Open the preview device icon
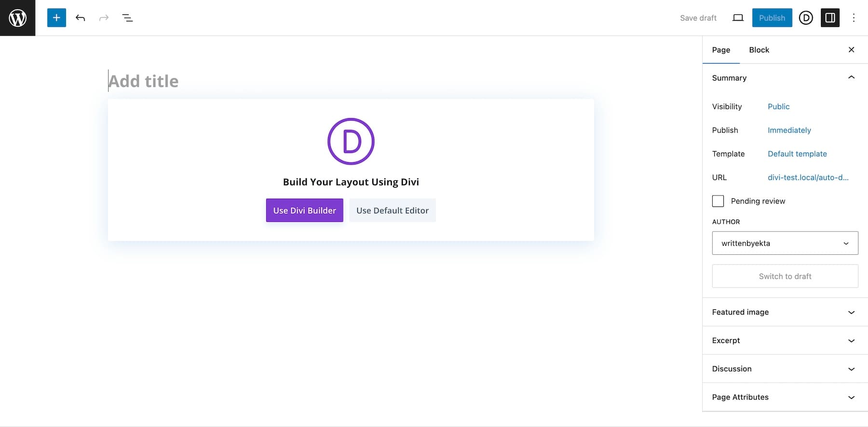The height and width of the screenshot is (427, 868). [738, 18]
